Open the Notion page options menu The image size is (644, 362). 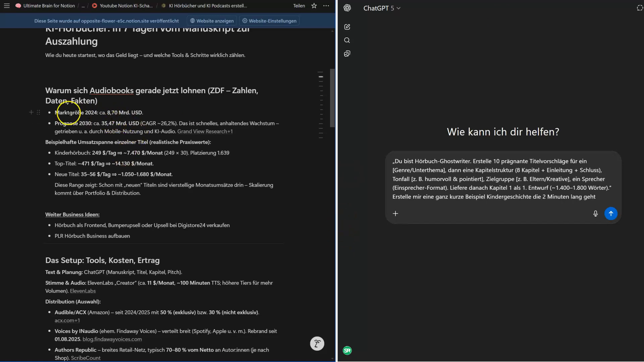tap(326, 6)
